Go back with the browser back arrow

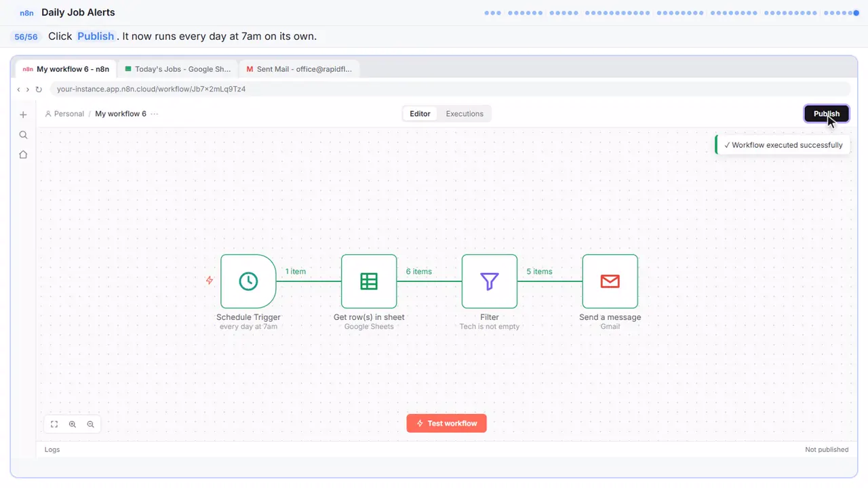point(19,89)
